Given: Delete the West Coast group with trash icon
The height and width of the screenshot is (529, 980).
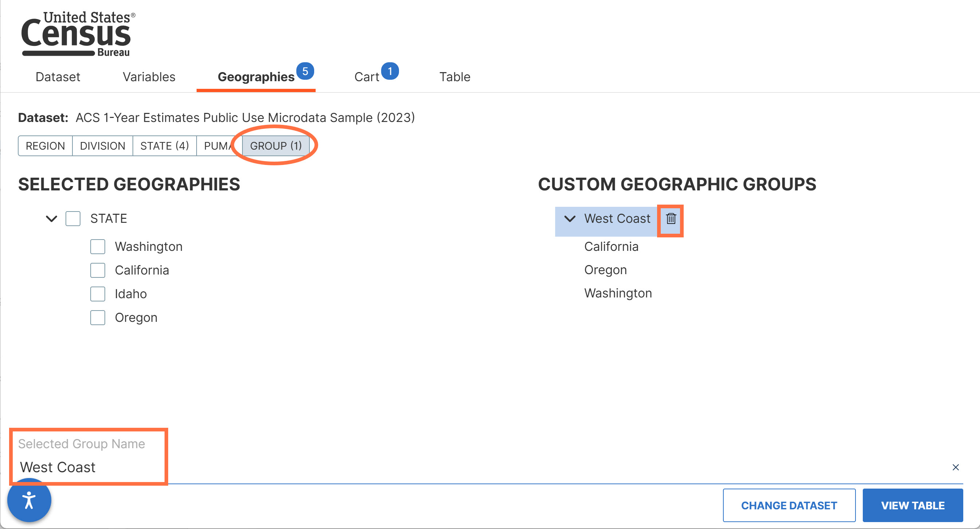Looking at the screenshot, I should 671,219.
